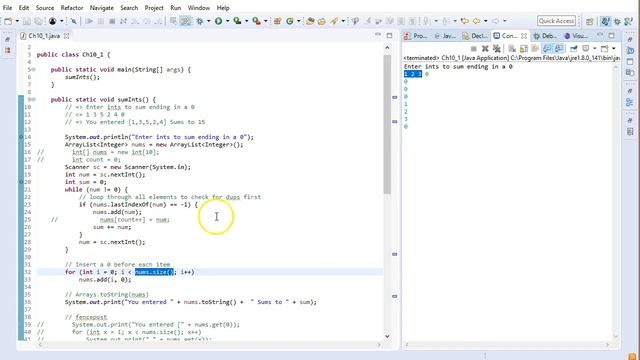Toggle Show Console on Standard Out

547,49
